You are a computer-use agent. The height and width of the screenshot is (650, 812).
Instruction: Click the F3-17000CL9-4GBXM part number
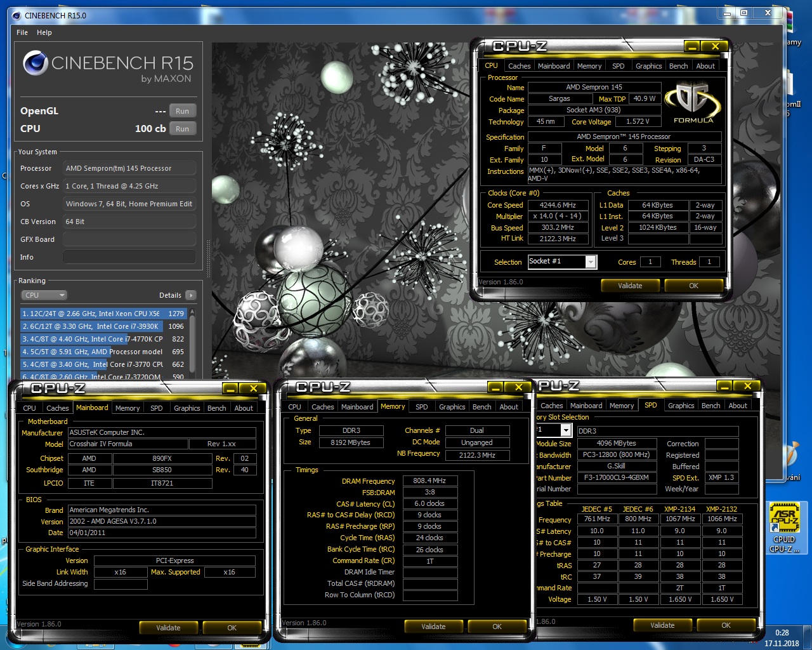(x=617, y=477)
